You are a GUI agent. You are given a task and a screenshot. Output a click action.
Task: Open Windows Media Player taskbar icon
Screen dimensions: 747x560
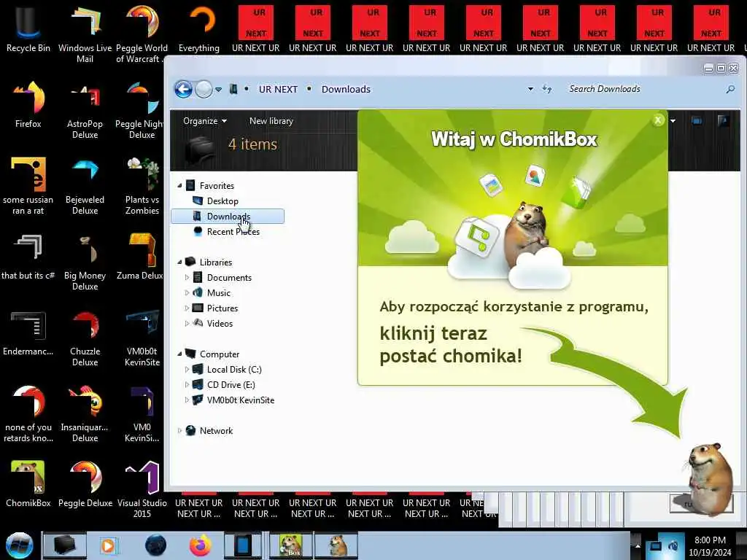click(x=108, y=545)
